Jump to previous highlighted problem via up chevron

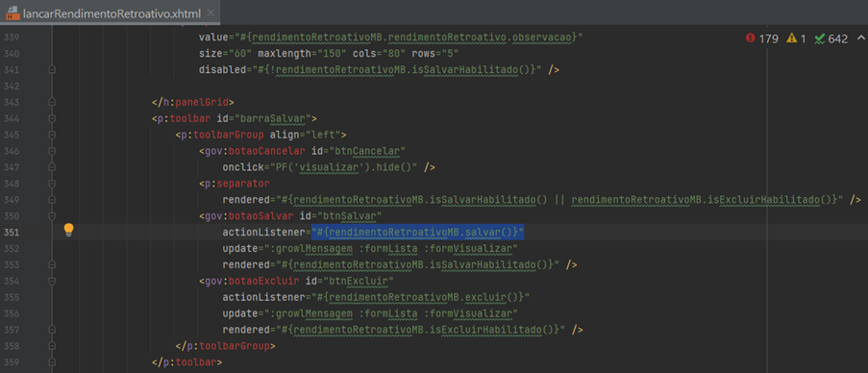[860, 38]
